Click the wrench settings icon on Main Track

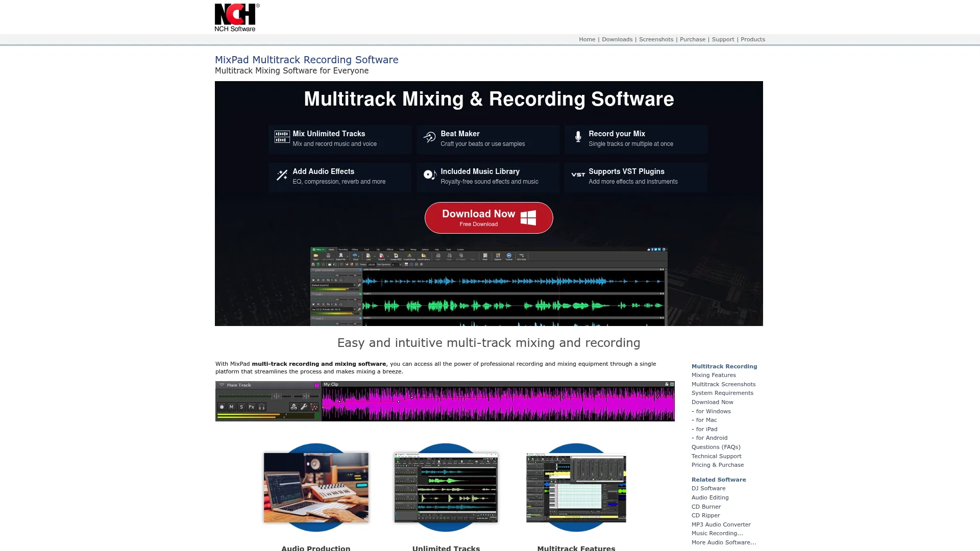click(304, 407)
